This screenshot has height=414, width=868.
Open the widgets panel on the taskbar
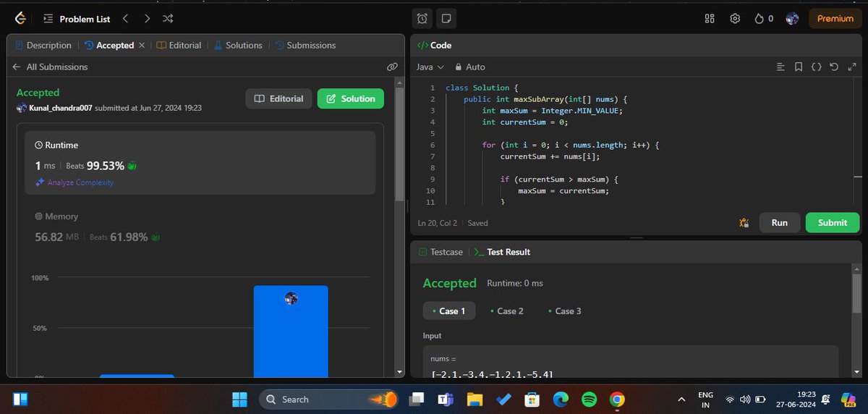click(20, 399)
